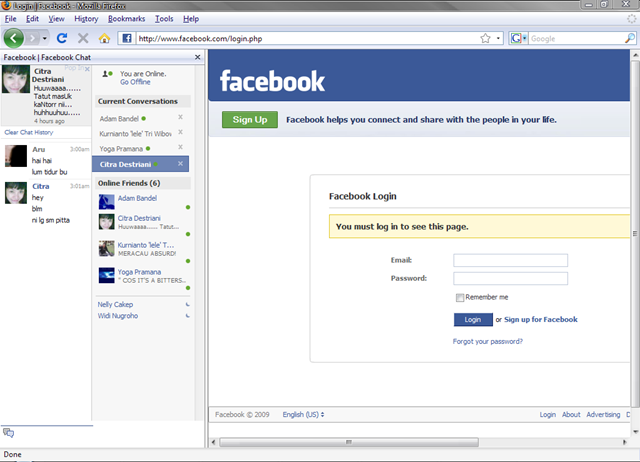
Task: Focus the Email input field
Action: [x=510, y=260]
